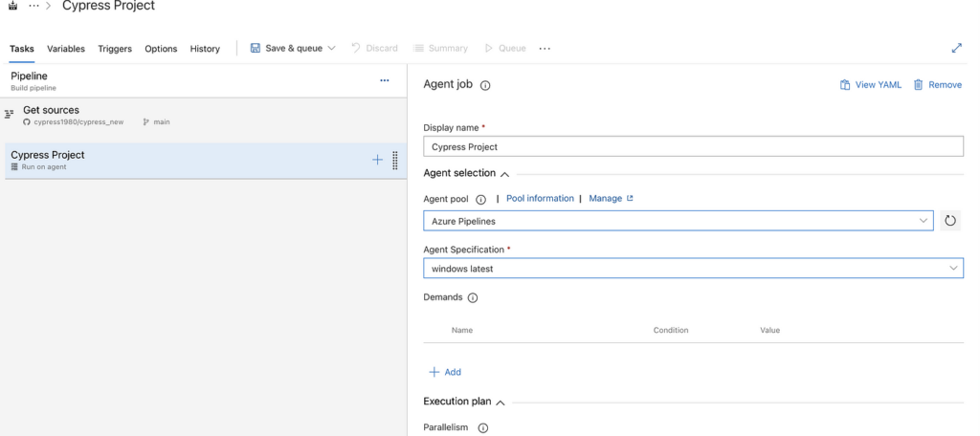
Task: Open the Manage agent pool link
Action: tap(605, 199)
